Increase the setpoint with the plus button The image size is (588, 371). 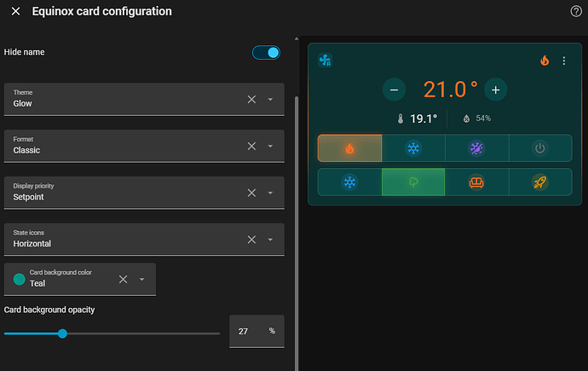496,90
